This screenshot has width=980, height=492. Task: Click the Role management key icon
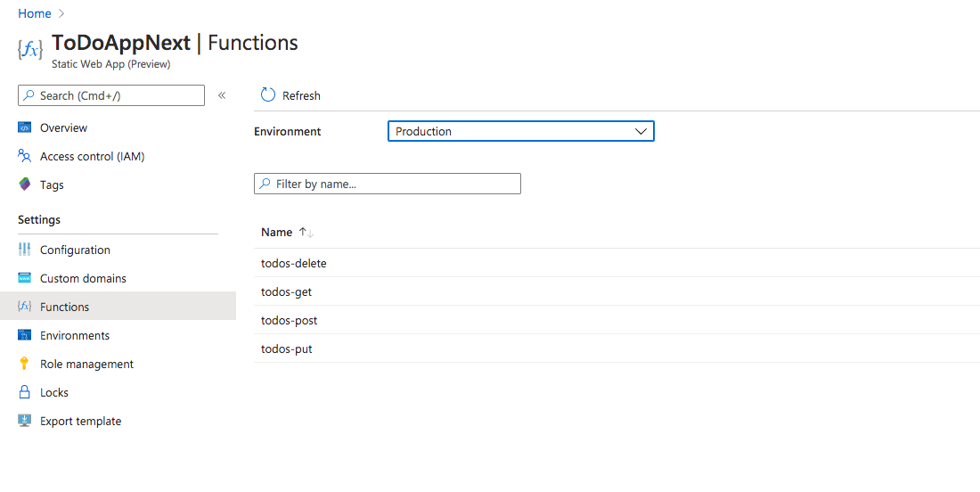(25, 364)
